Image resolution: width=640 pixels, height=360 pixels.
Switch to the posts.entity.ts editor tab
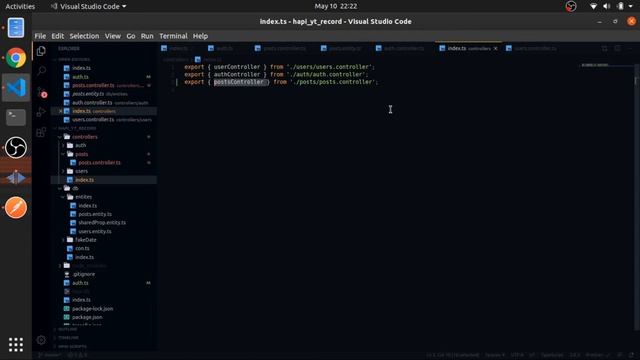(345, 49)
